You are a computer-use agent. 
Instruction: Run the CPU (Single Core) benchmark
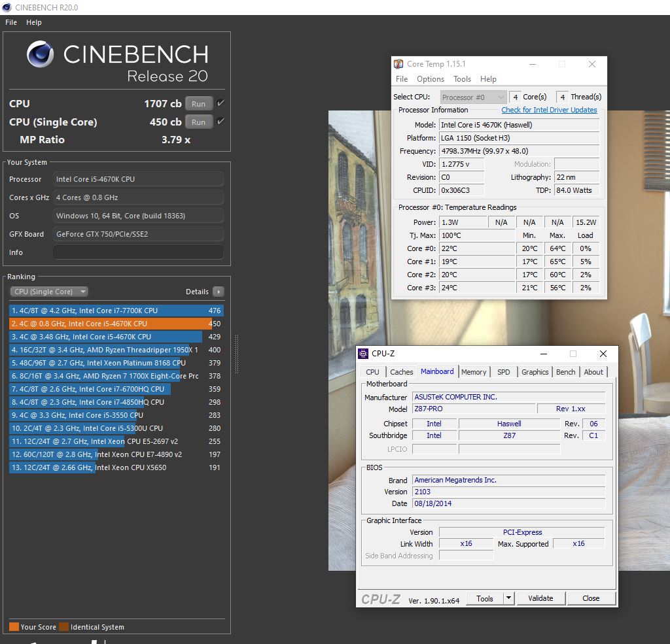tap(199, 122)
